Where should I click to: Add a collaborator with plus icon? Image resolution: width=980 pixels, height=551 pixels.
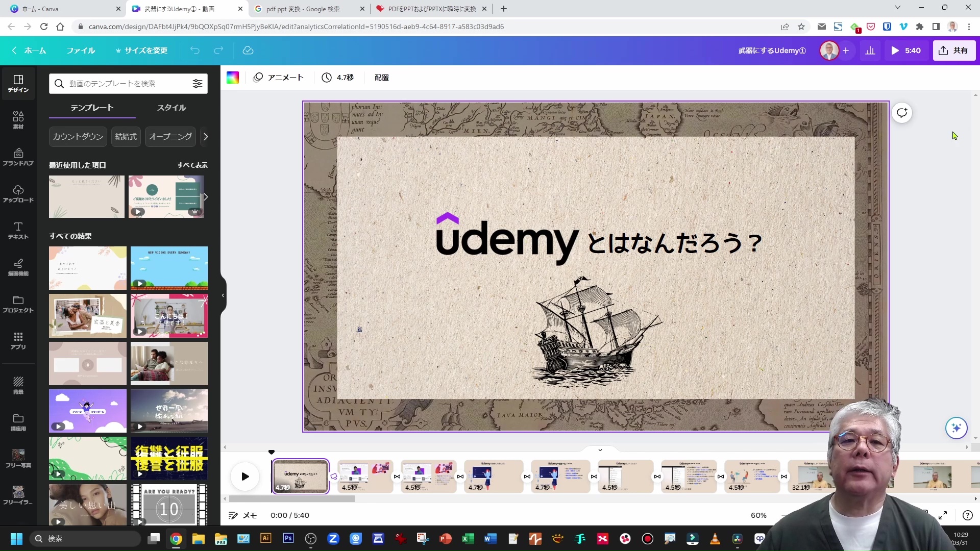point(846,51)
